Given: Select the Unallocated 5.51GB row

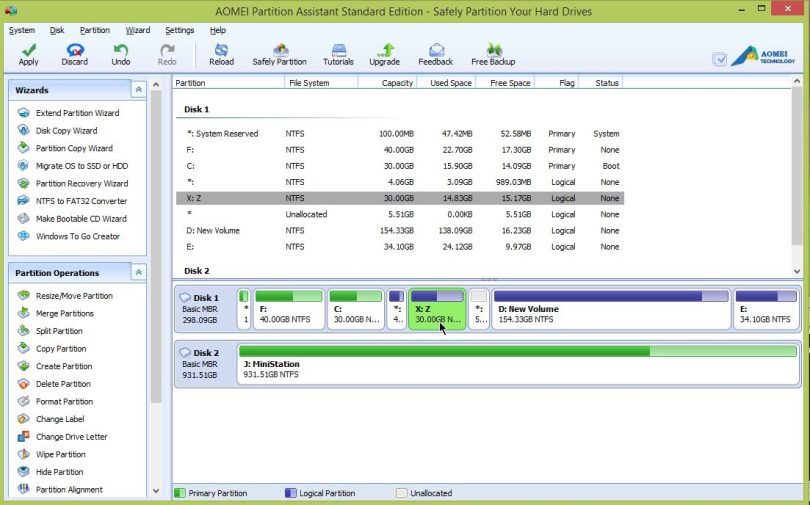Looking at the screenshot, I should (x=400, y=214).
